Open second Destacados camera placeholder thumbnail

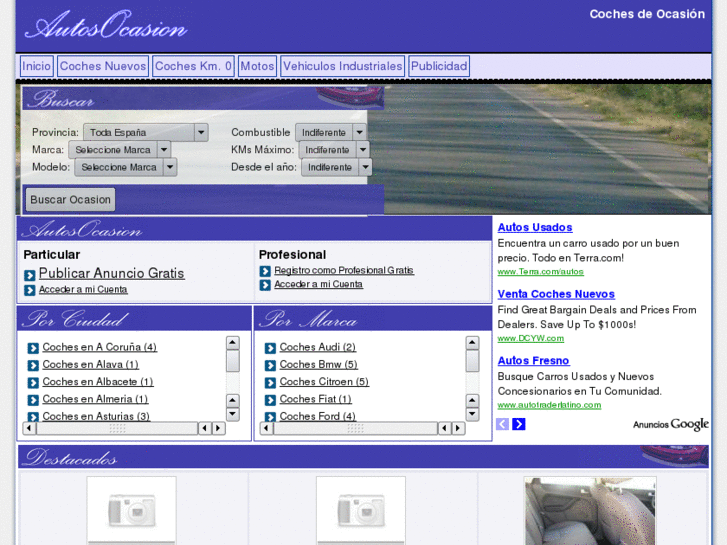(361, 510)
